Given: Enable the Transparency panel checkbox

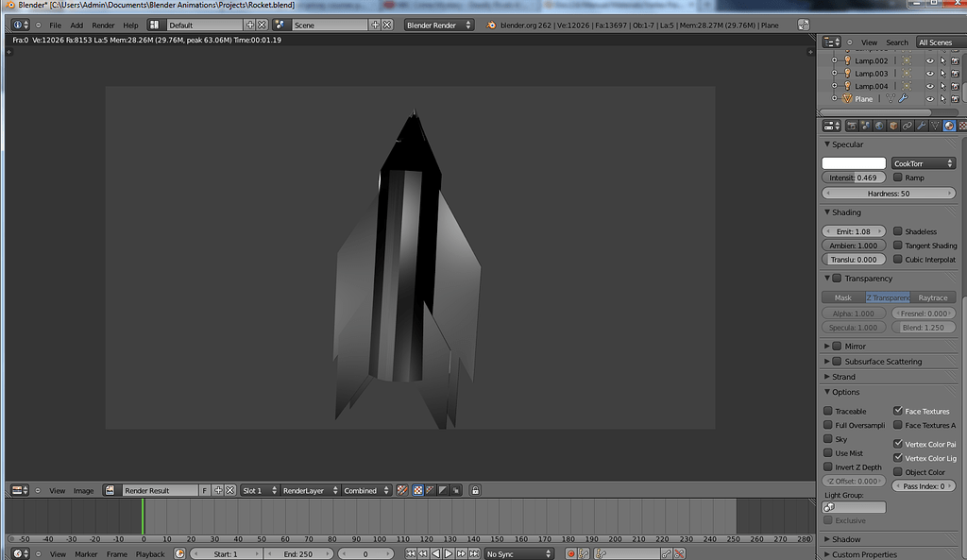Looking at the screenshot, I should tap(837, 279).
